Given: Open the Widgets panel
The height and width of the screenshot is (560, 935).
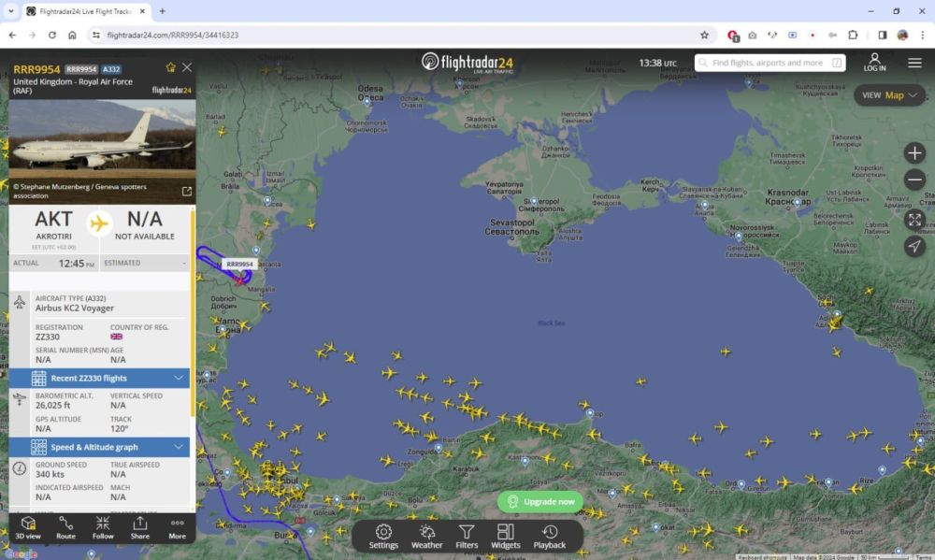Looking at the screenshot, I should pos(506,535).
